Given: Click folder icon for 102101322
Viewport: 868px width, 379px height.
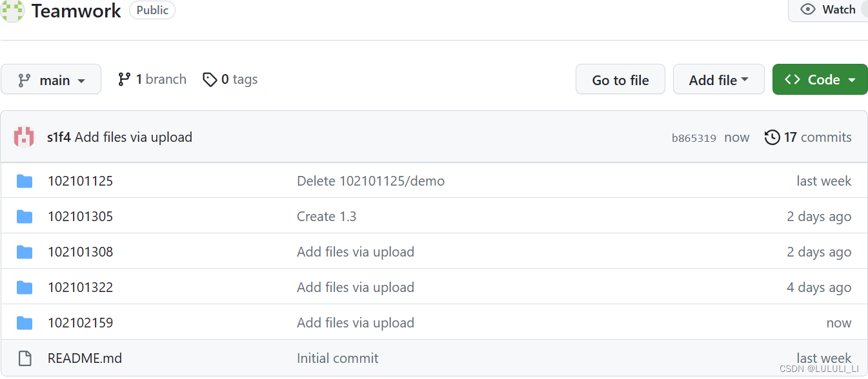Looking at the screenshot, I should 25,287.
